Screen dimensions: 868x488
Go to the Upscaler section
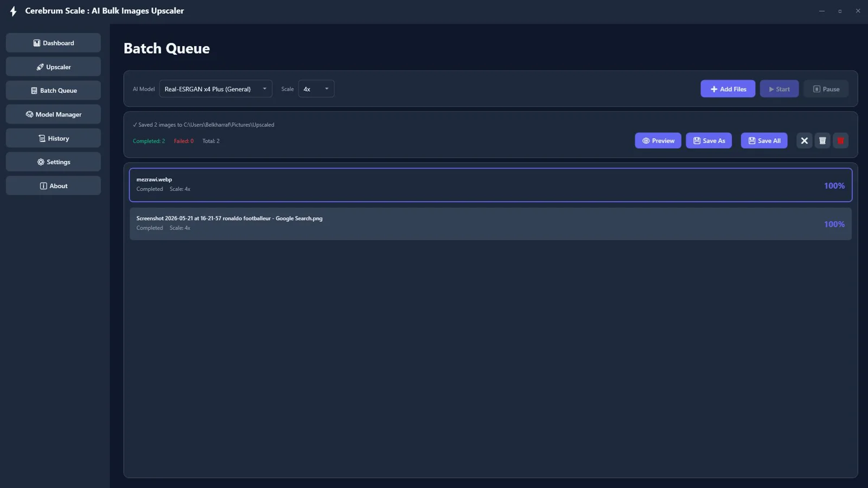click(53, 67)
